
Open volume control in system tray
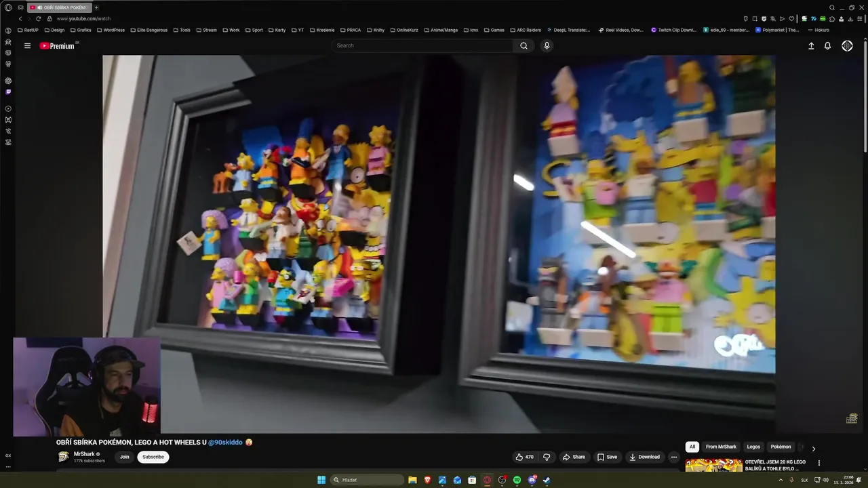(x=825, y=480)
